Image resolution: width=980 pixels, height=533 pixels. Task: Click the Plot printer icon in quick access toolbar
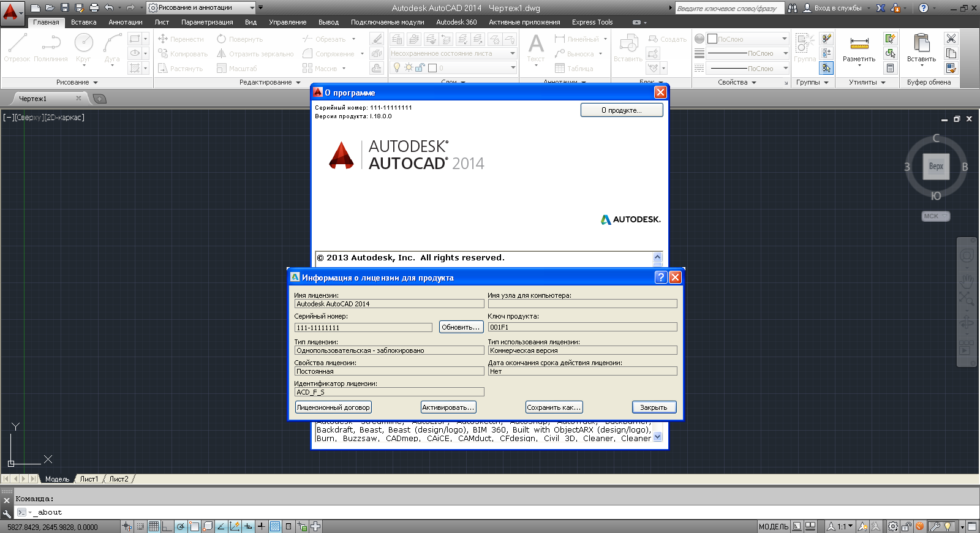coord(94,8)
